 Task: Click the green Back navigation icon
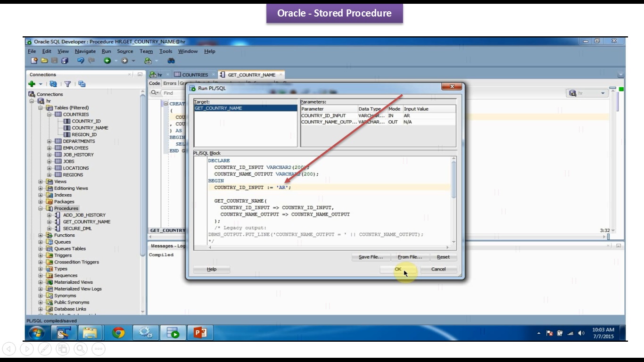coord(107,60)
